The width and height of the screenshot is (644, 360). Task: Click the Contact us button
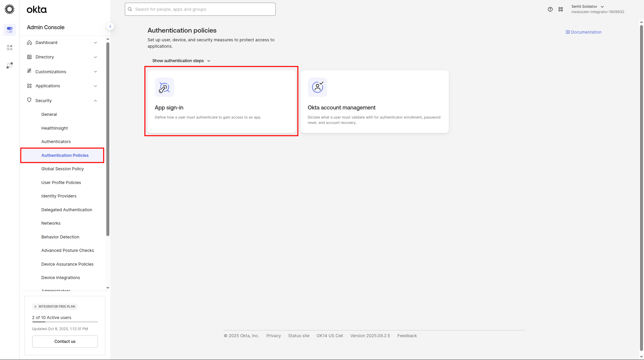[65, 342]
